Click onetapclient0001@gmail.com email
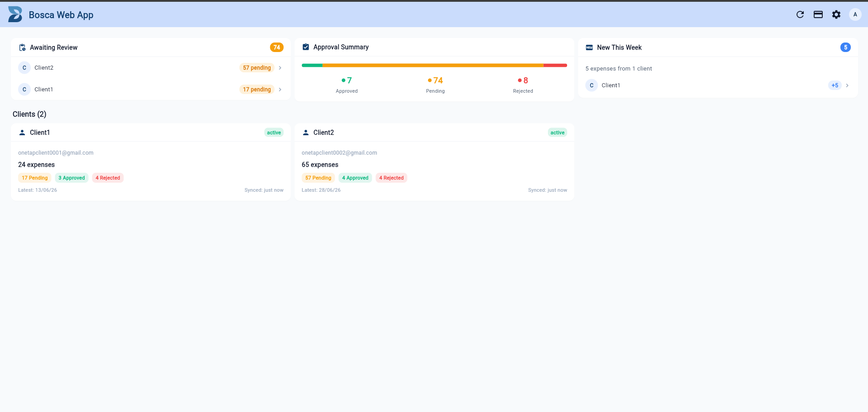This screenshot has width=868, height=412. coord(56,153)
